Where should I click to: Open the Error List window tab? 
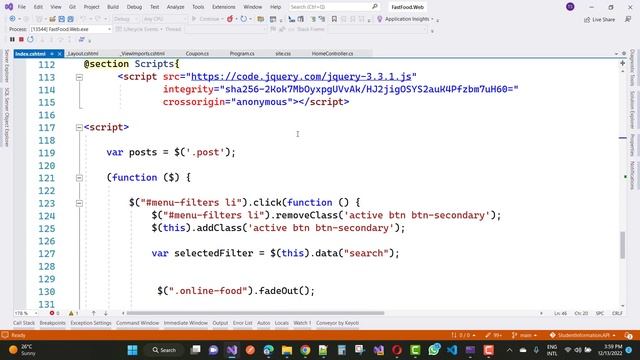242,323
